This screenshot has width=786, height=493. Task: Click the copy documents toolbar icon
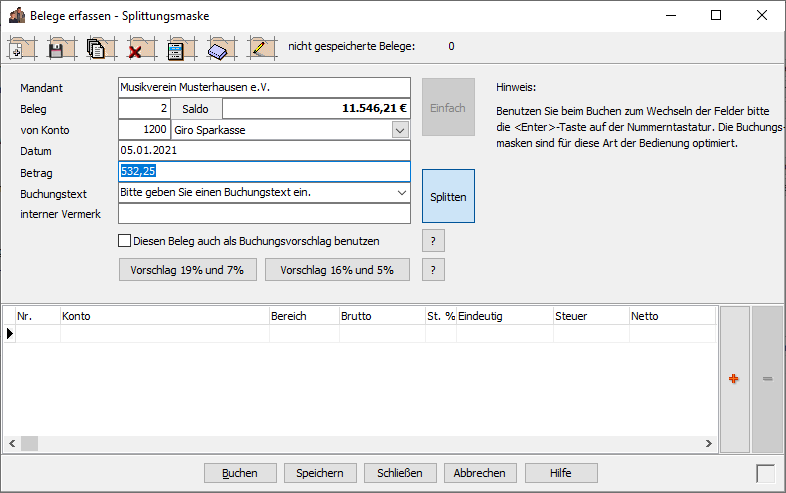pos(97,48)
